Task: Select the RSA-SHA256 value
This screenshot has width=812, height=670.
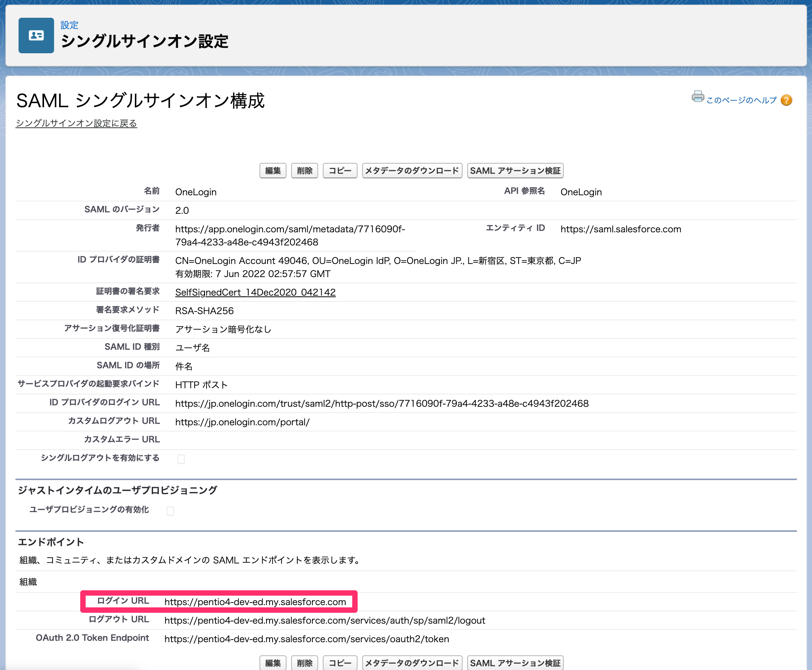Action: point(204,311)
